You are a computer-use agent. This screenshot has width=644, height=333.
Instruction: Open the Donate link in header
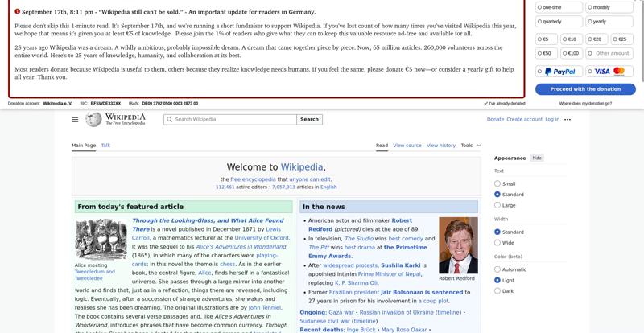(495, 120)
